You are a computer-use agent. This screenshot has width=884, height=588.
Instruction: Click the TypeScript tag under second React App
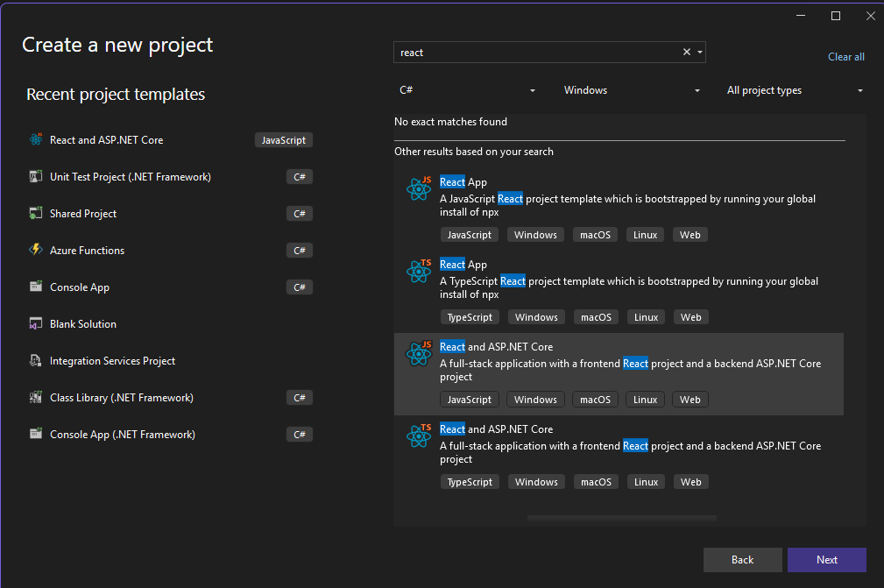coord(470,317)
